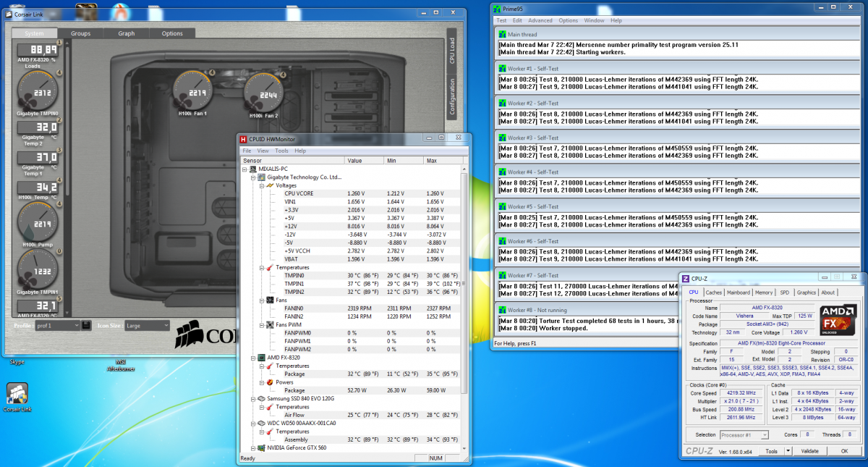
Task: Click the H100i Fan 2 gauge
Action: pyautogui.click(x=265, y=94)
